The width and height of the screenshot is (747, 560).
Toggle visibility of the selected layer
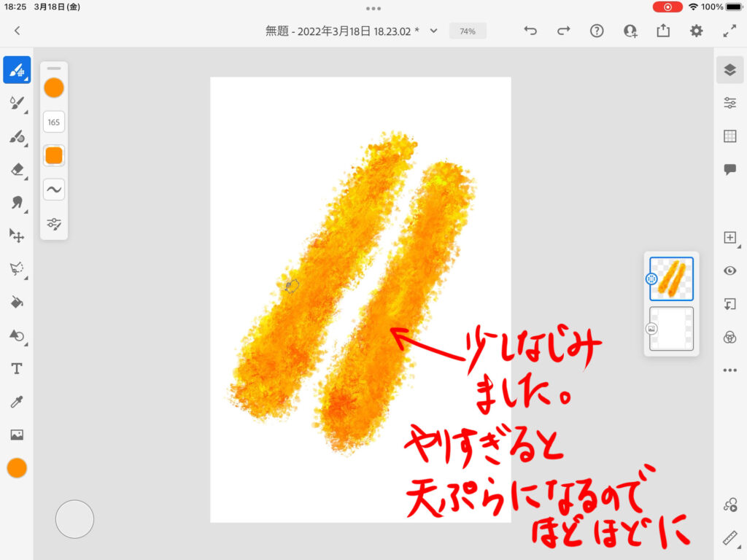[x=729, y=271]
